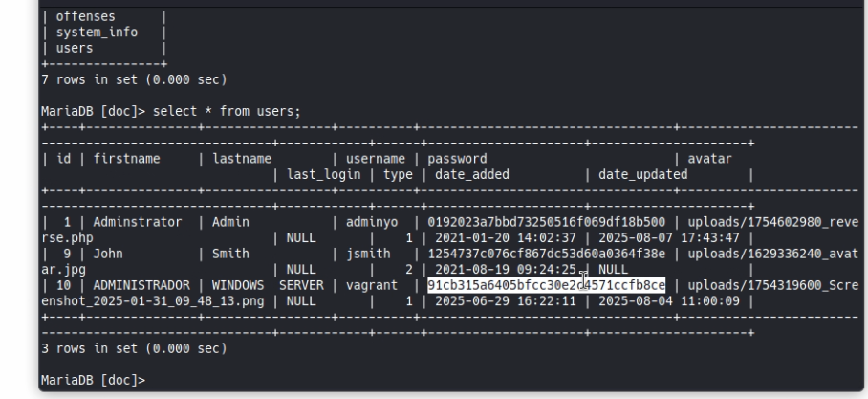
Task: Click the username vagrant
Action: coord(372,285)
